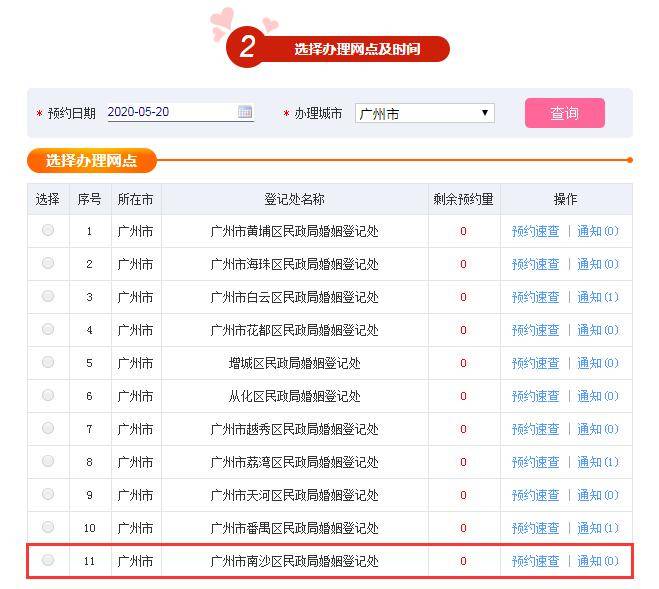Select radio button for 南沙区 registry
Viewport: 659px width, 589px height.
pyautogui.click(x=48, y=560)
